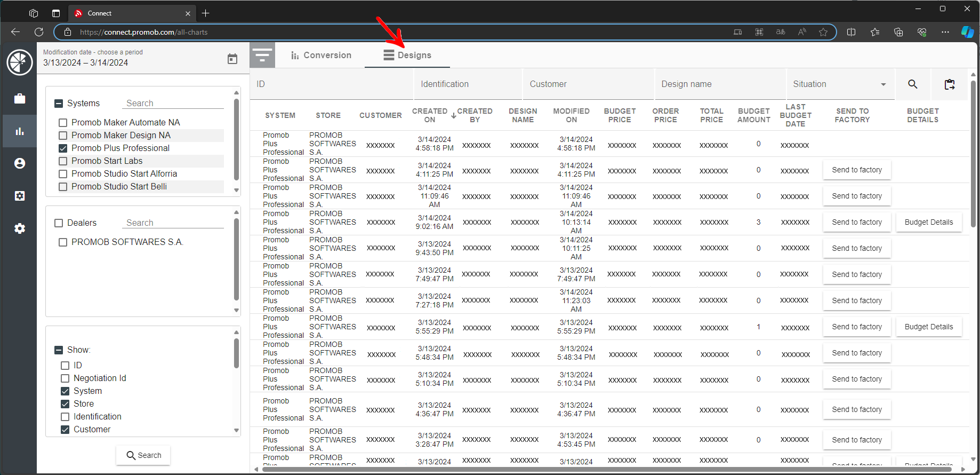Click the hamburger menu toggle icon
This screenshot has height=475, width=980.
point(262,55)
